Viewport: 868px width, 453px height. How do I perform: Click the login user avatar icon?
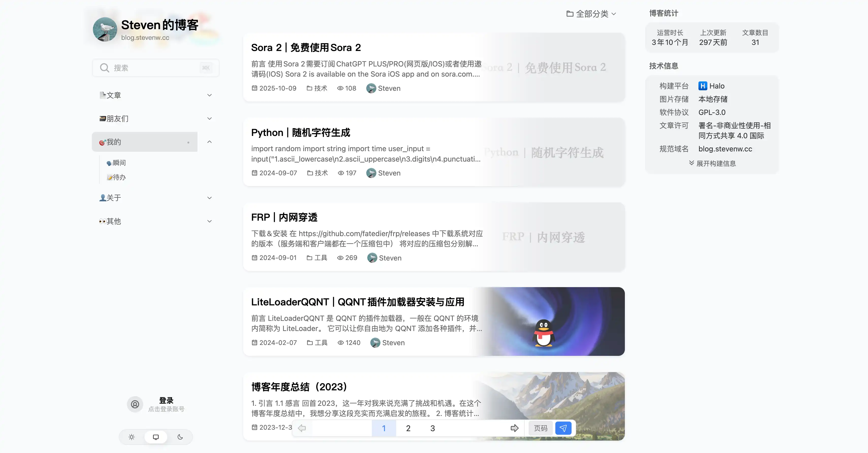pos(135,404)
